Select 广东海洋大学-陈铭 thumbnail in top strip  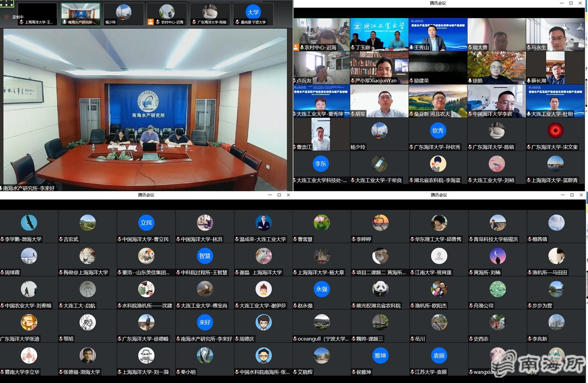[210, 14]
